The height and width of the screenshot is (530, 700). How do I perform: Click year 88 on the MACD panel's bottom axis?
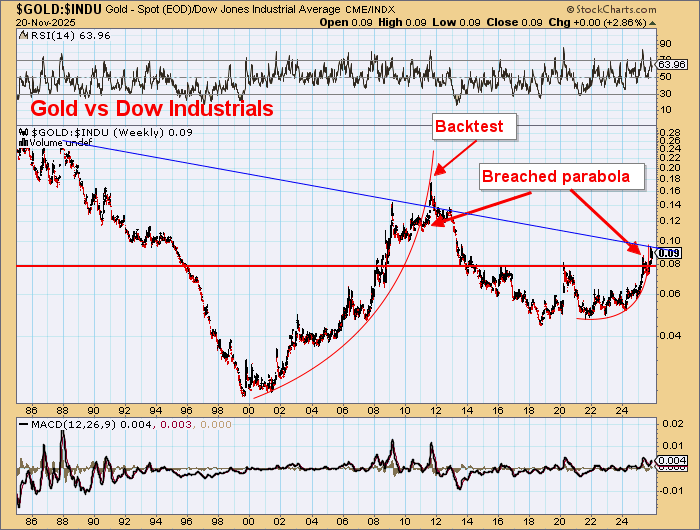(x=63, y=522)
